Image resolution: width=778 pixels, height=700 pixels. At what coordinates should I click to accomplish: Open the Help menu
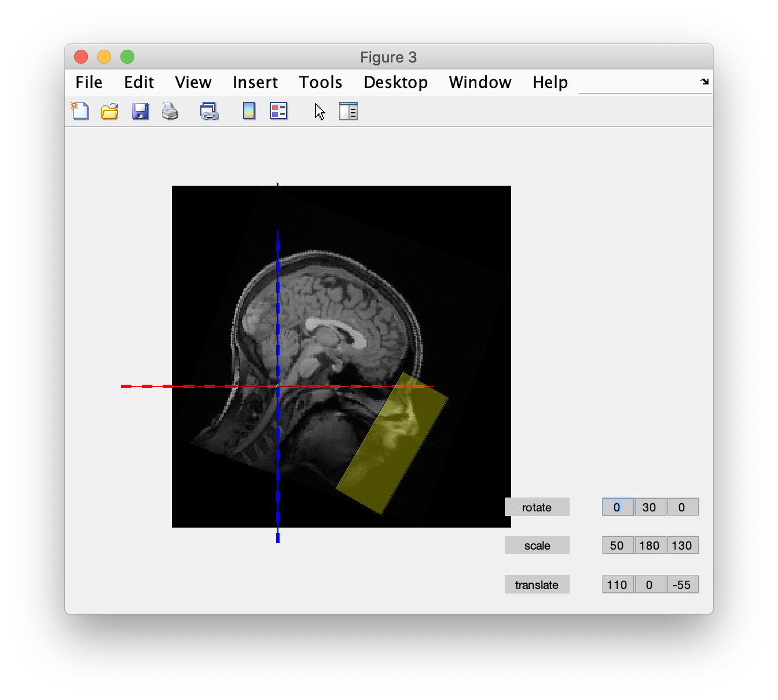click(x=551, y=82)
